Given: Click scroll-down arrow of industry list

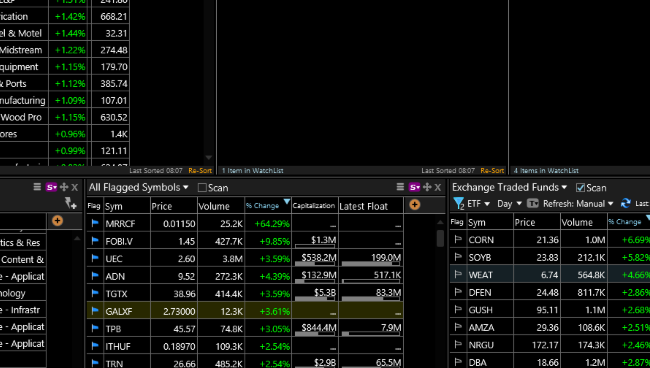Looking at the screenshot, I should [x=209, y=157].
